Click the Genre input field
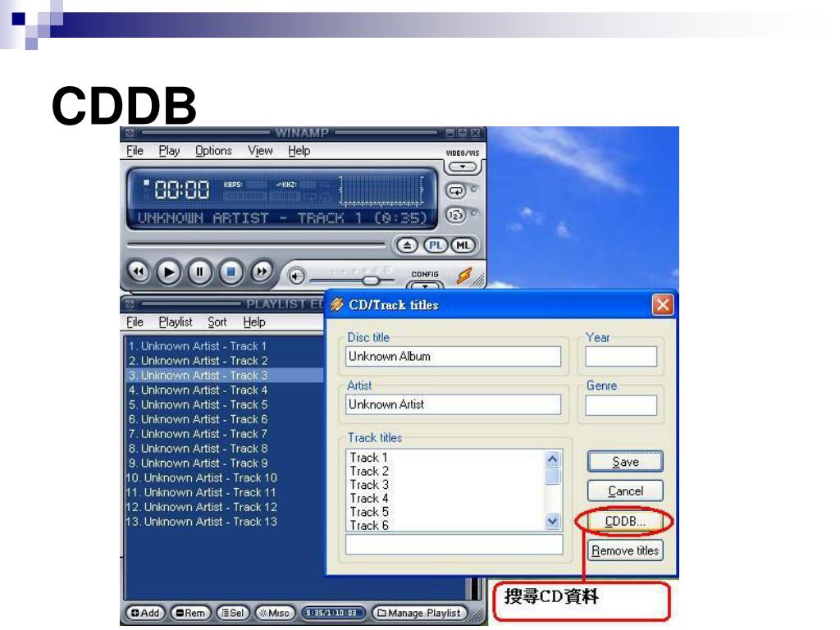840x630 pixels. (x=621, y=405)
